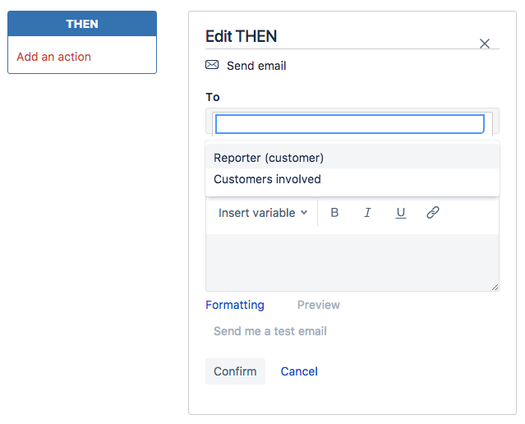Viewport: 525px width, 424px height.
Task: Apply bold formatting to the email body
Action: (334, 213)
